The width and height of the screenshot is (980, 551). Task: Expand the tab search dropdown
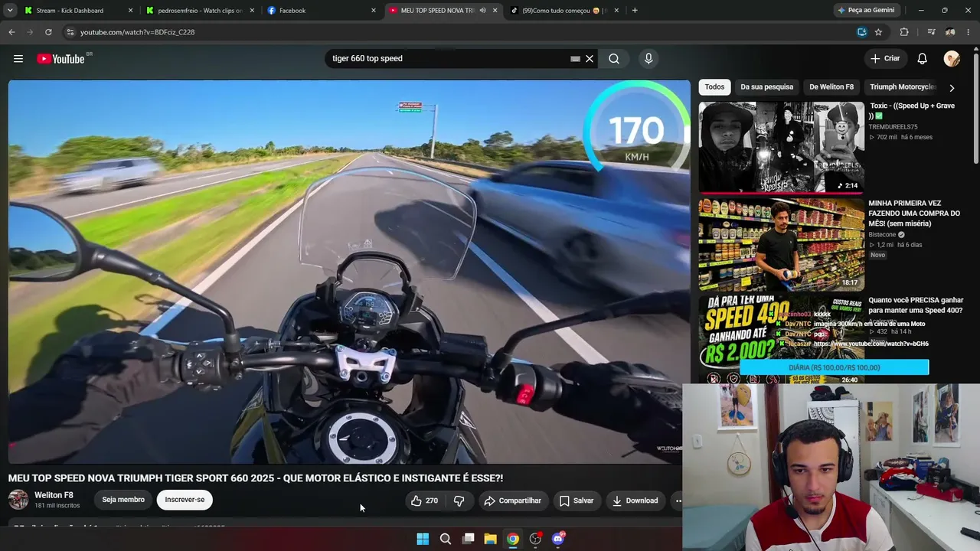(x=10, y=11)
